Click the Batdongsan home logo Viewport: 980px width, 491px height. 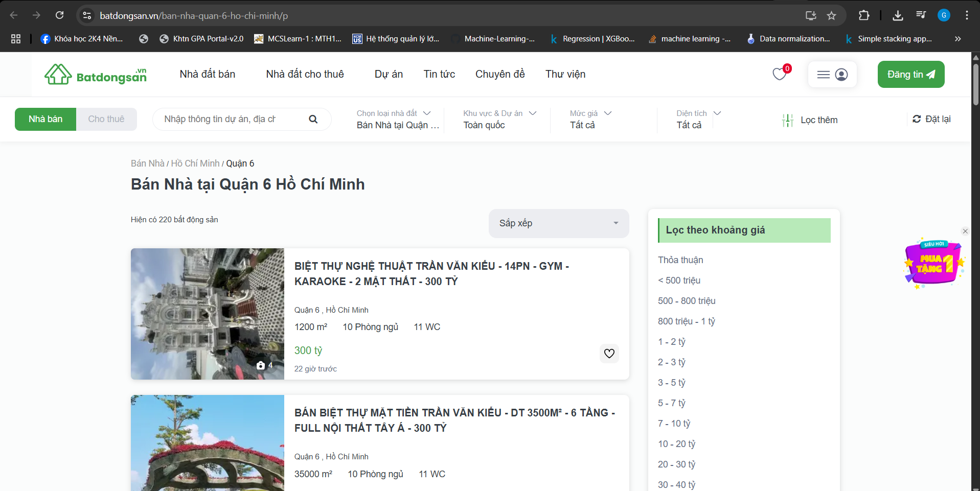click(96, 75)
